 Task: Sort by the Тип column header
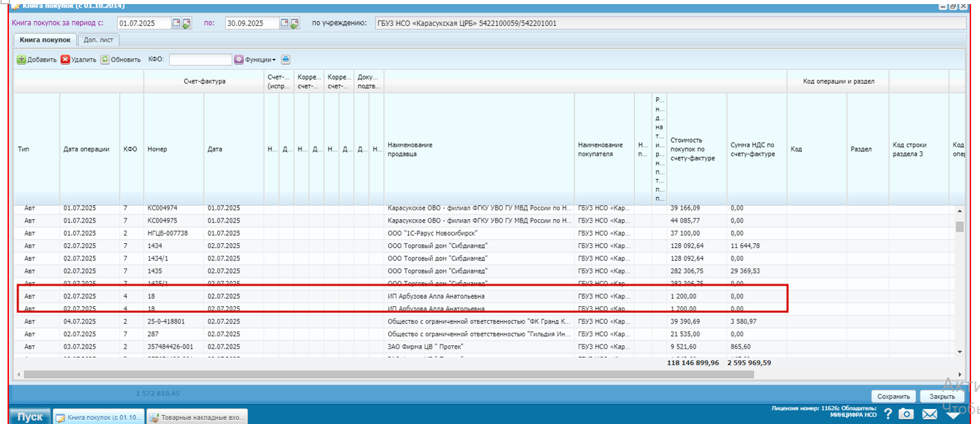37,149
